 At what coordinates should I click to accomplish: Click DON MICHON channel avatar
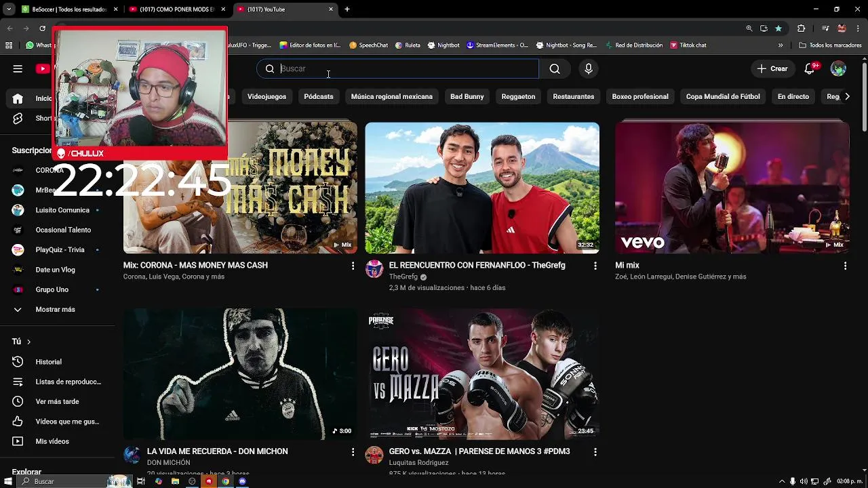(132, 455)
